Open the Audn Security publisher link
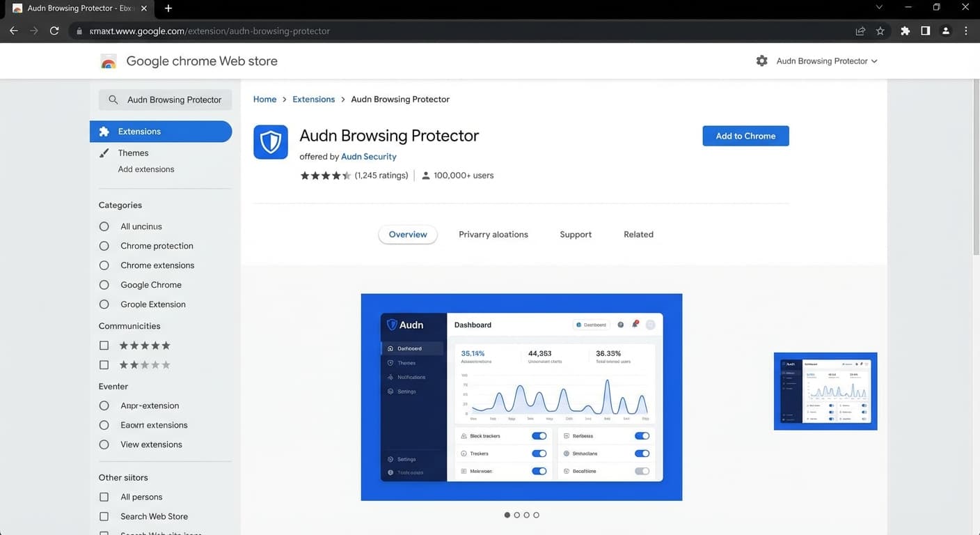 tap(368, 156)
